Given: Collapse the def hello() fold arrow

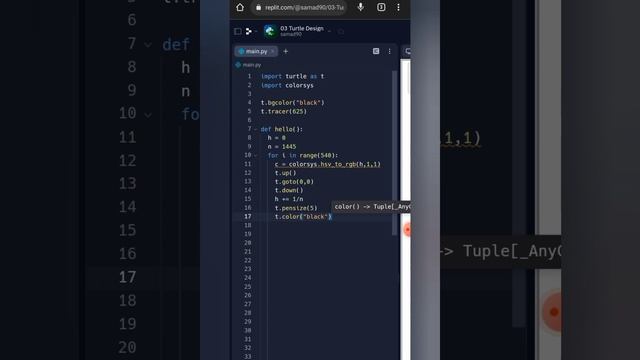Looking at the screenshot, I should [x=256, y=129].
